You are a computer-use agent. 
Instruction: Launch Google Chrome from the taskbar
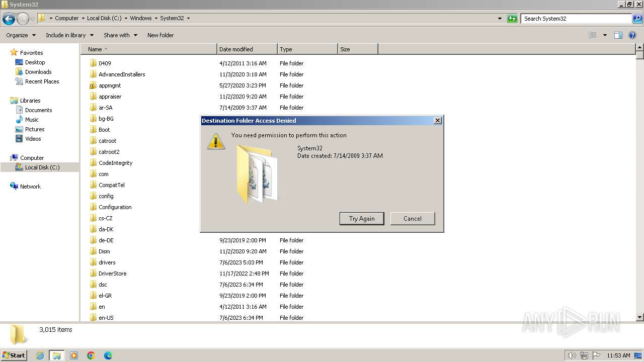coord(91,355)
